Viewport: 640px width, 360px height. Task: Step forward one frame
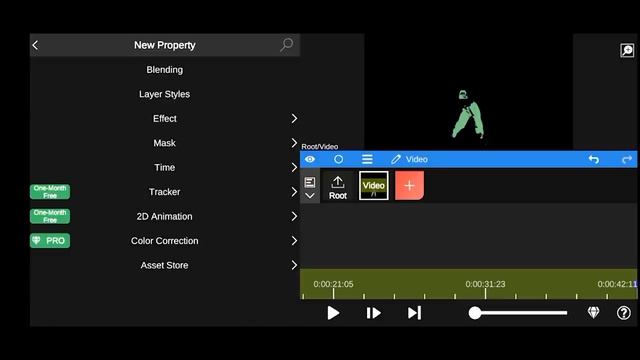pos(373,313)
